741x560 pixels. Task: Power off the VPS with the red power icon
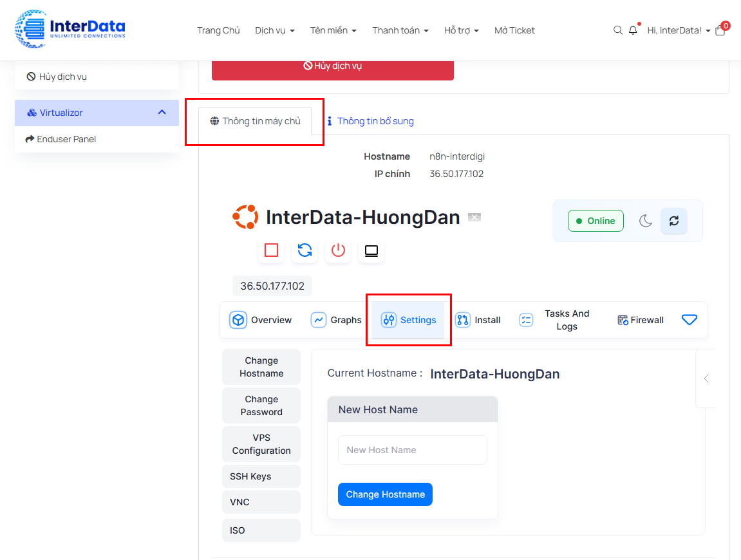pyautogui.click(x=338, y=250)
